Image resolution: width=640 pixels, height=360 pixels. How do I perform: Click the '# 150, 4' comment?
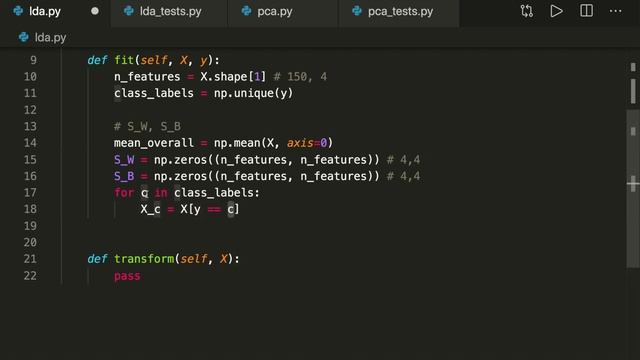click(x=300, y=77)
